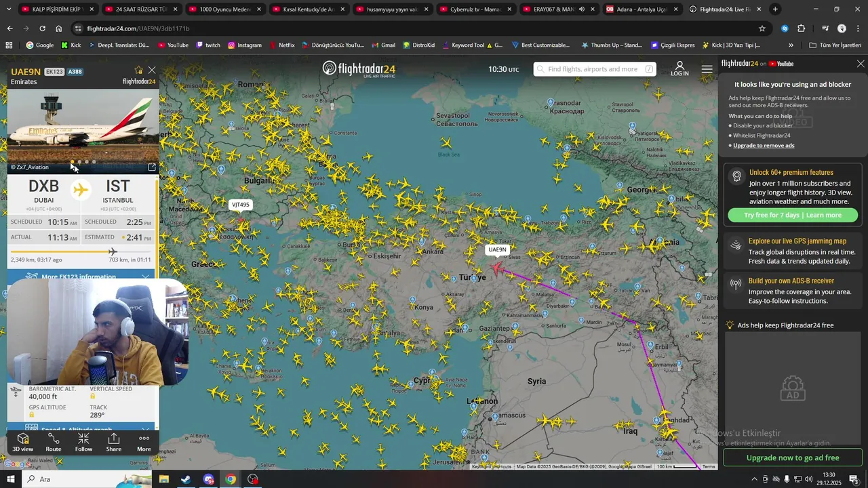
Task: Open a new browser tab
Action: pos(775,9)
